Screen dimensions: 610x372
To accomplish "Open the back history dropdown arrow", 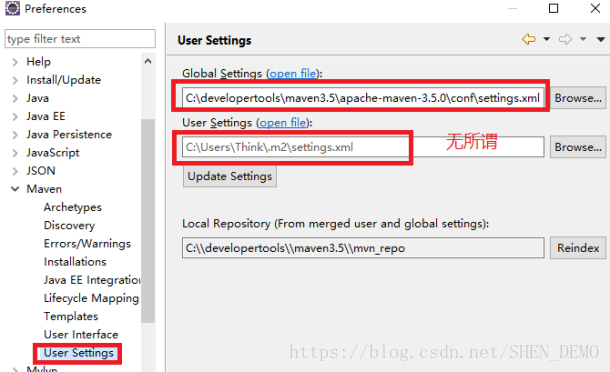I will 547,39.
